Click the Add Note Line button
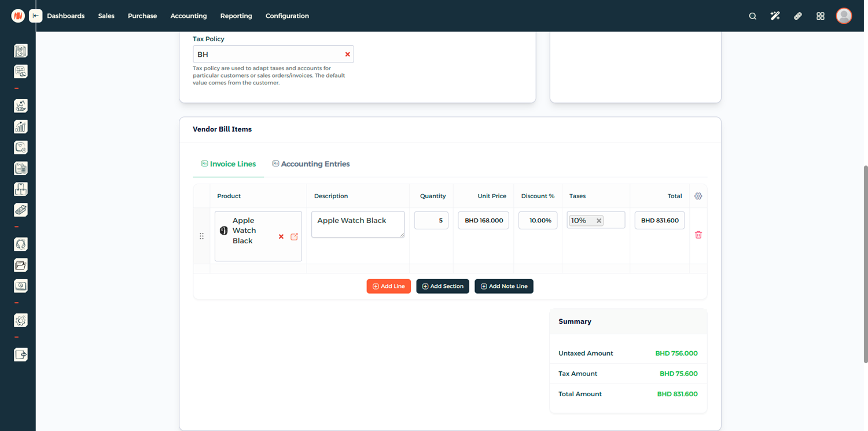868x431 pixels. [503, 286]
